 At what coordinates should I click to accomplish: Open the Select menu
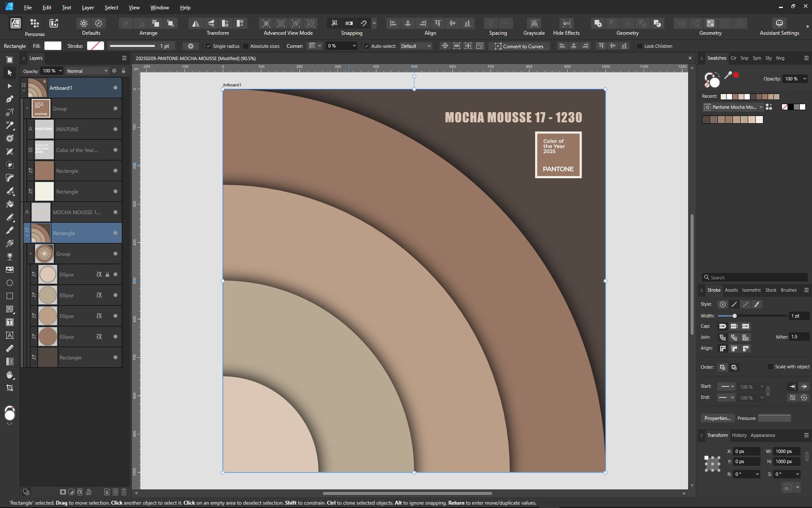pyautogui.click(x=111, y=7)
